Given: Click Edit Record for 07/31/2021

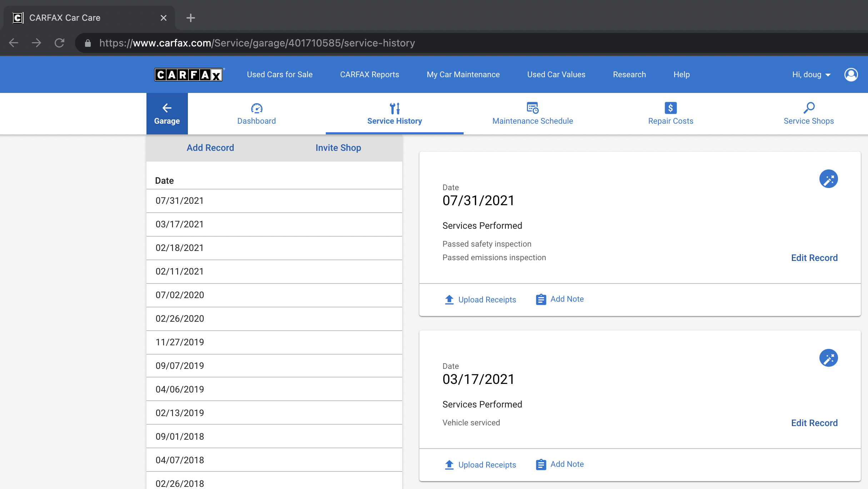Looking at the screenshot, I should click(x=814, y=258).
